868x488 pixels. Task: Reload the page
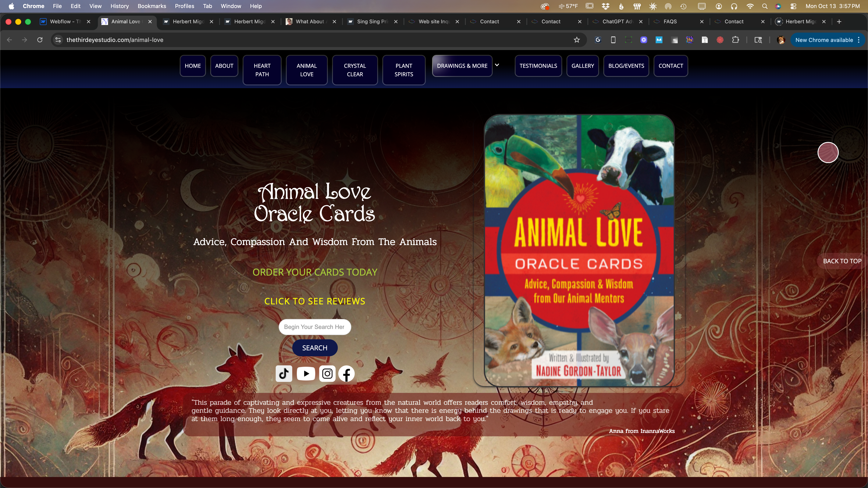[x=40, y=40]
